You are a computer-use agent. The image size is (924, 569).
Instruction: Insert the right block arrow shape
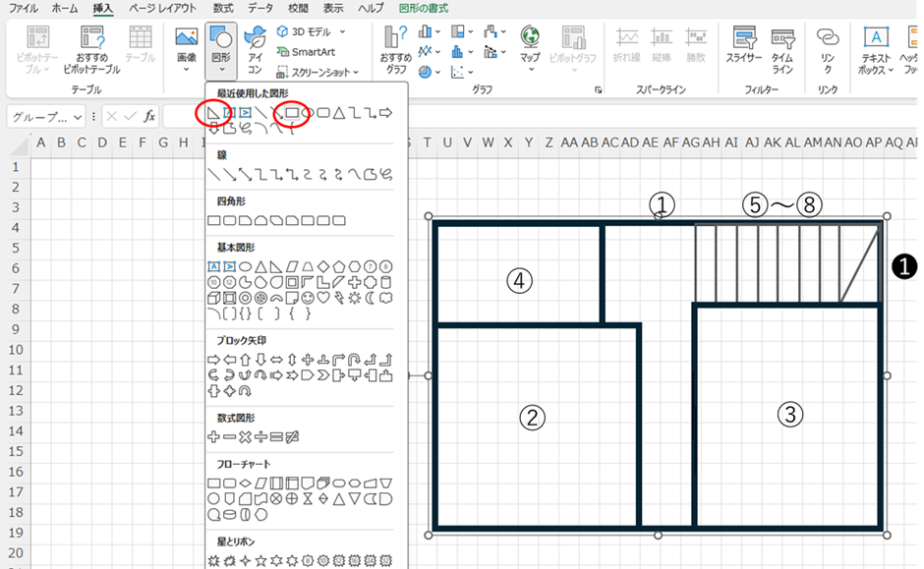pos(213,360)
